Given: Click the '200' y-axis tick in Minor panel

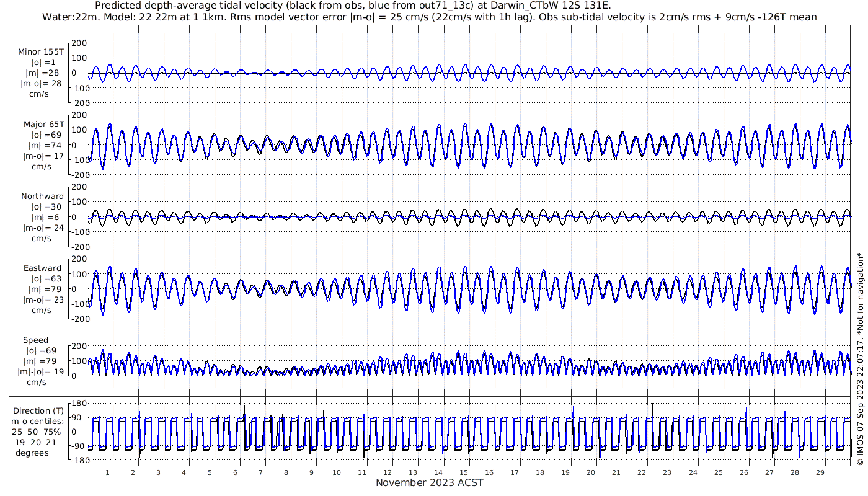Looking at the screenshot, I should pos(79,43).
